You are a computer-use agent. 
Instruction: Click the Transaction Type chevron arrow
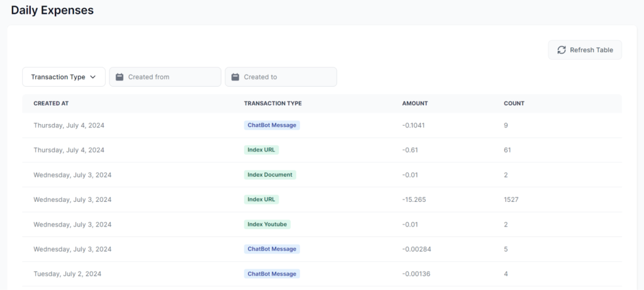point(93,77)
